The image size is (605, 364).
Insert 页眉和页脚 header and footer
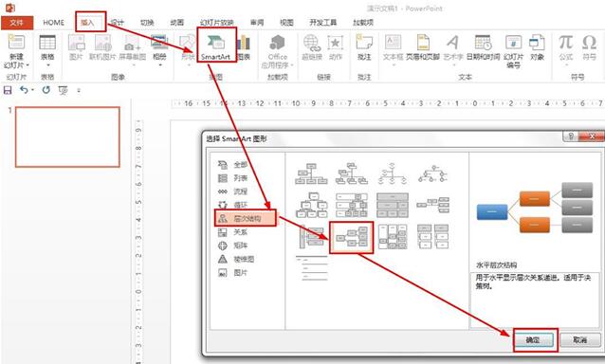pyautogui.click(x=423, y=47)
